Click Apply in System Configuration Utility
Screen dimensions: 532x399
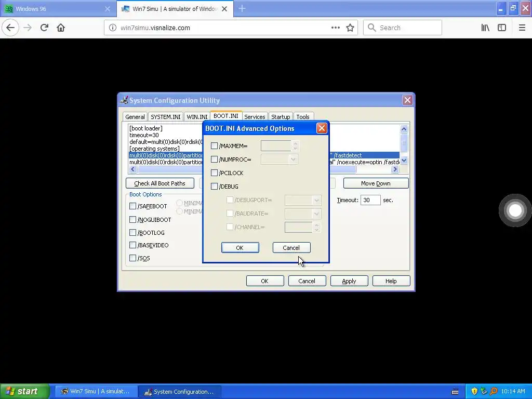click(349, 281)
